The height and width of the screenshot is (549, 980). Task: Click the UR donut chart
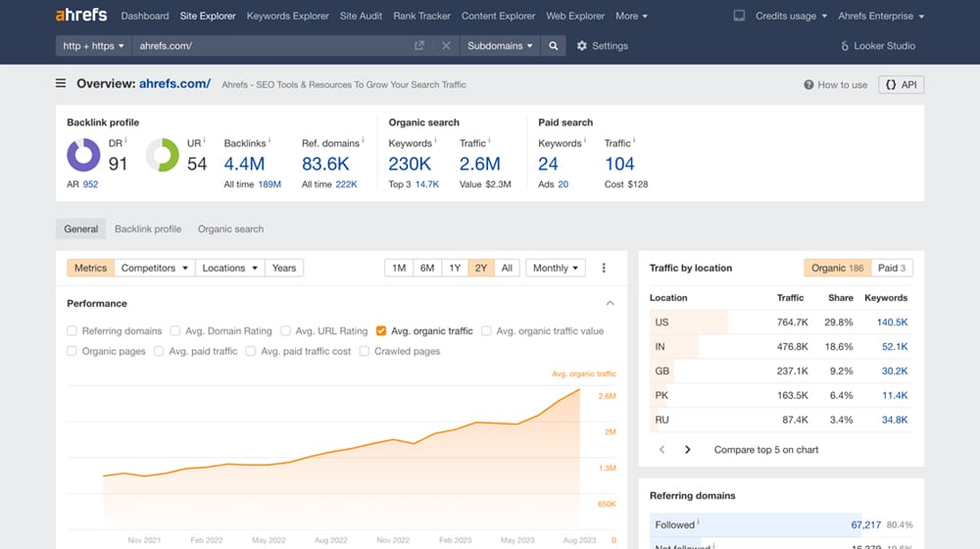tap(163, 155)
